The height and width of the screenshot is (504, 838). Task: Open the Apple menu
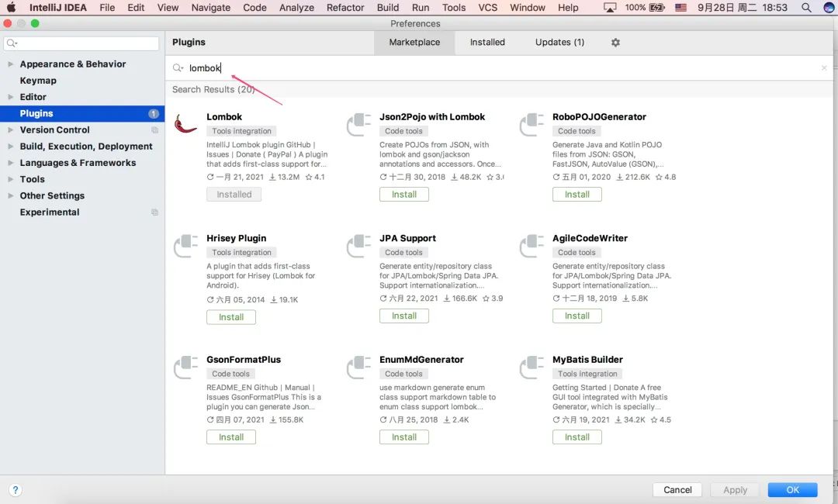point(11,8)
